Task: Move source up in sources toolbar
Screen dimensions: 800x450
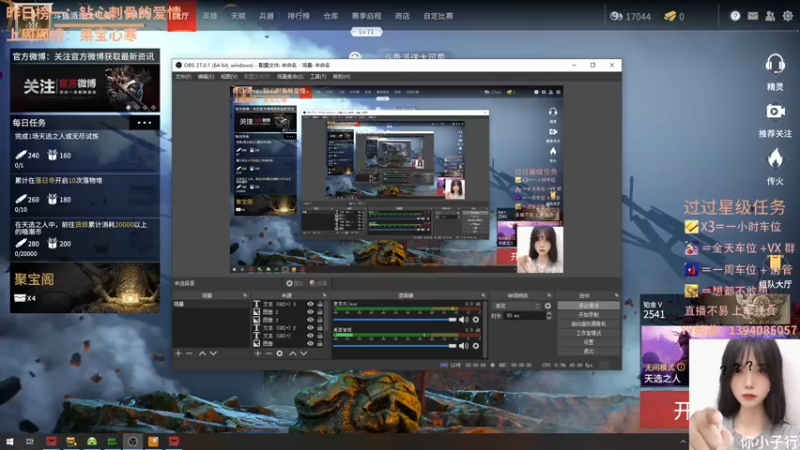Action: click(x=293, y=353)
